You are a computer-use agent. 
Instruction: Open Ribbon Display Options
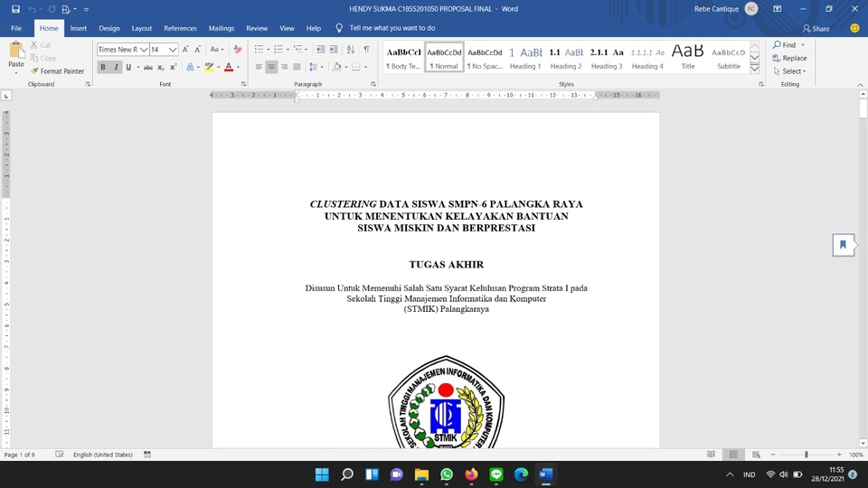tap(778, 9)
